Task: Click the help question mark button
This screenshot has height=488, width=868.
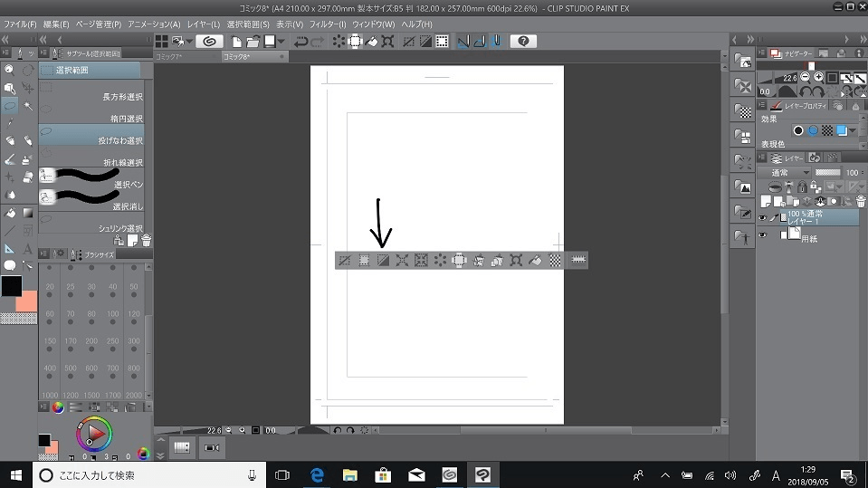Action: coord(523,42)
